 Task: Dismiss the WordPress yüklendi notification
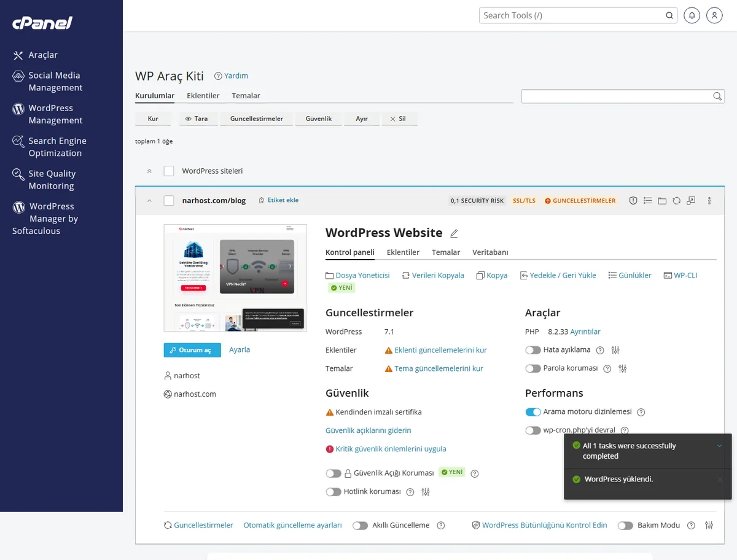coord(720,480)
